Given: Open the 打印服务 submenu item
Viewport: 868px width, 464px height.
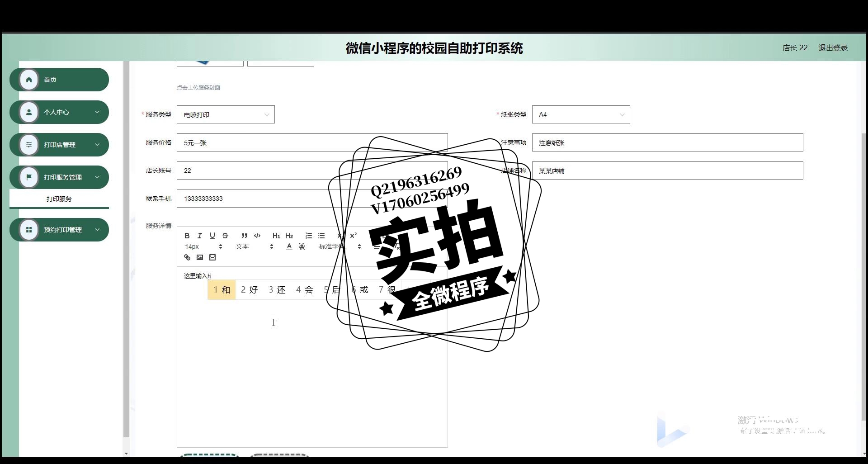Looking at the screenshot, I should [59, 199].
